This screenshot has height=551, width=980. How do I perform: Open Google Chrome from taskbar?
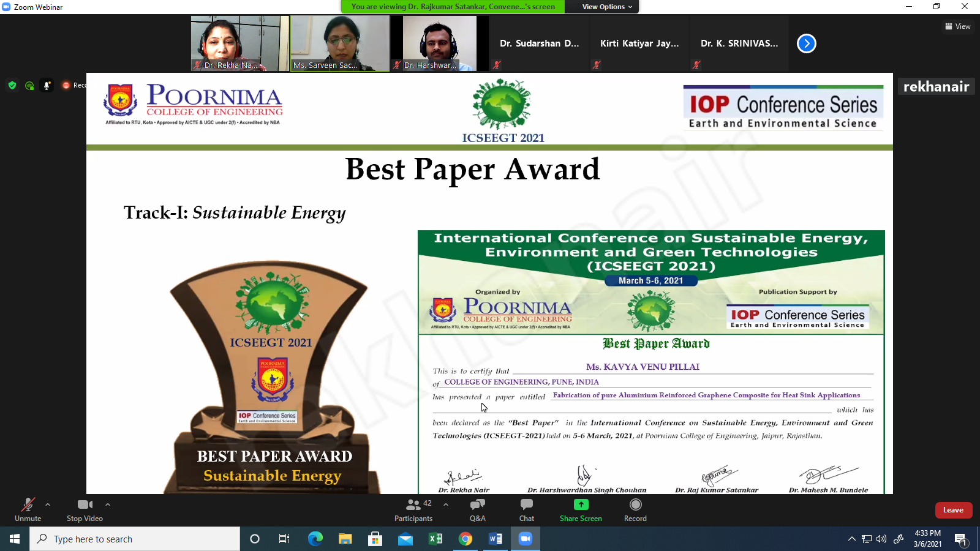pos(466,539)
